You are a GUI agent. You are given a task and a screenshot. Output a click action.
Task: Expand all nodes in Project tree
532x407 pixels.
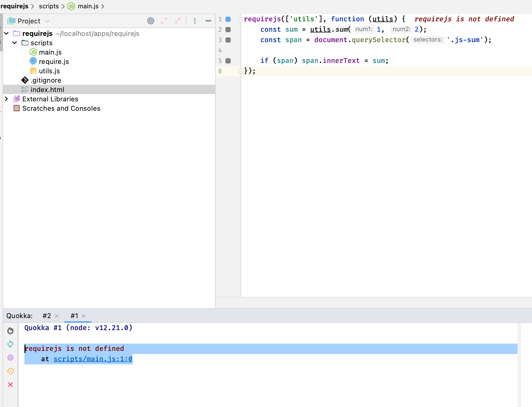[164, 21]
